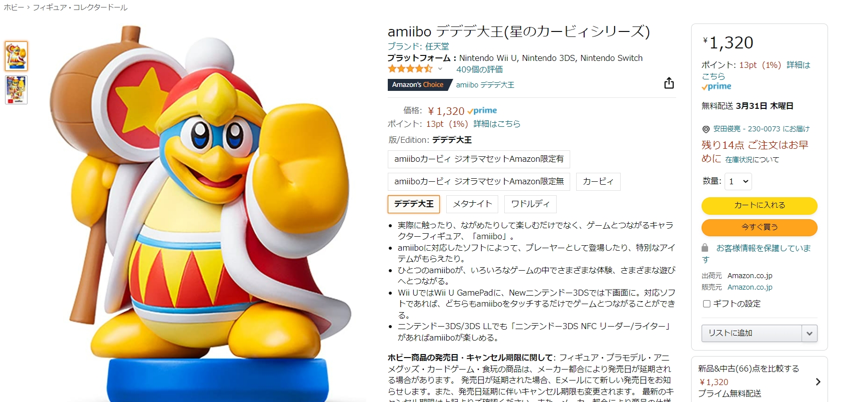This screenshot has width=868, height=402.
Task: Click the padlock secure transaction icon
Action: pyautogui.click(x=705, y=248)
